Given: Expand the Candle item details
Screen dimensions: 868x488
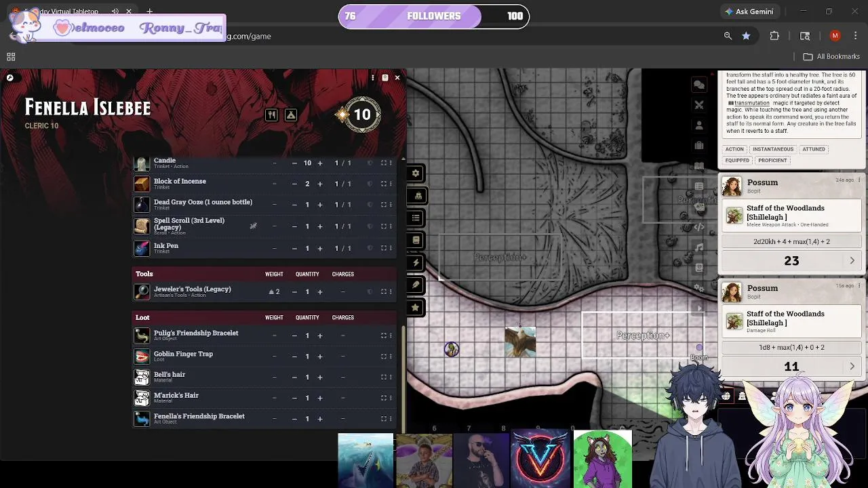Looking at the screenshot, I should (383, 163).
